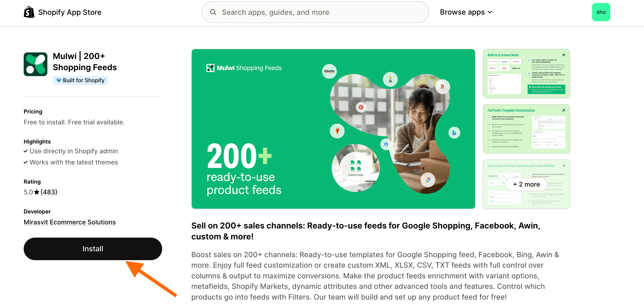Open the Shopify App Store home link

tap(62, 12)
